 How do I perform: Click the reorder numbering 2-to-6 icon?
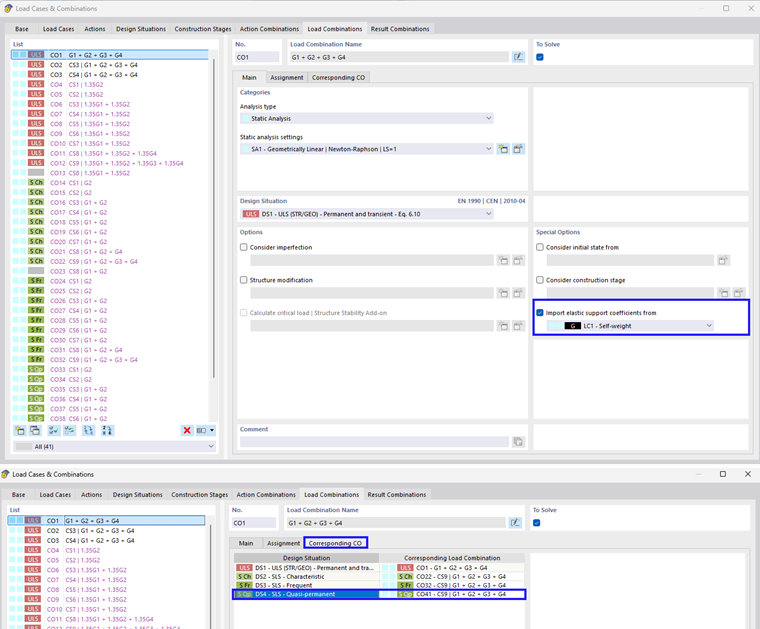pos(107,430)
